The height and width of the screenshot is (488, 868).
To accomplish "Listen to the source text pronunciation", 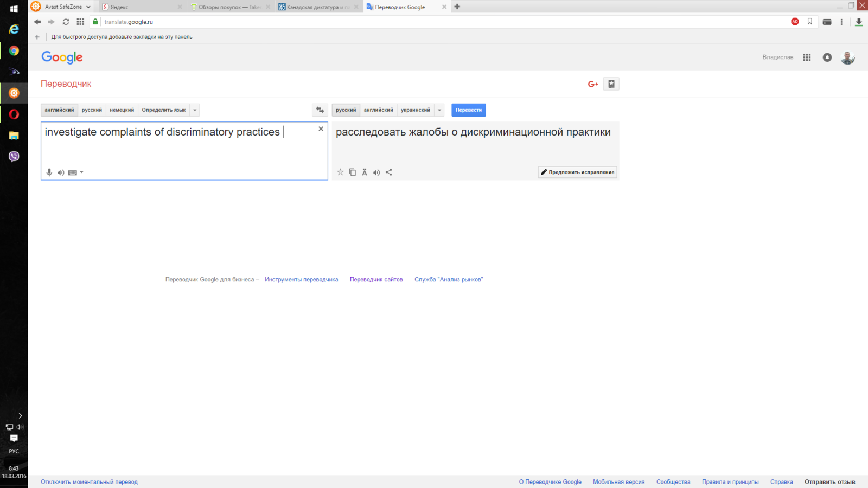I will point(61,172).
